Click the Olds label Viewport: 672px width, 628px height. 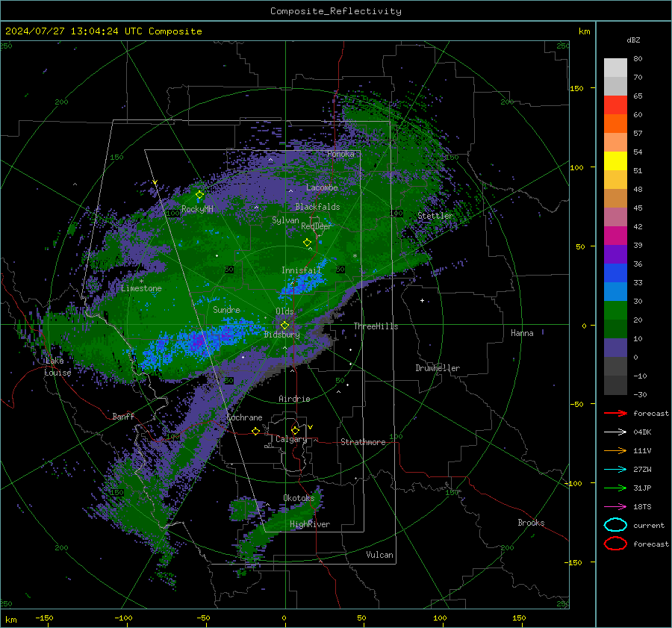[x=284, y=311]
